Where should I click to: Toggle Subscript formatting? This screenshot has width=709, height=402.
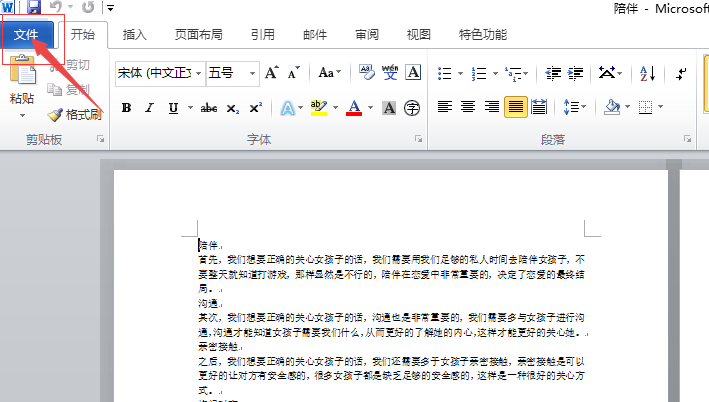(233, 108)
